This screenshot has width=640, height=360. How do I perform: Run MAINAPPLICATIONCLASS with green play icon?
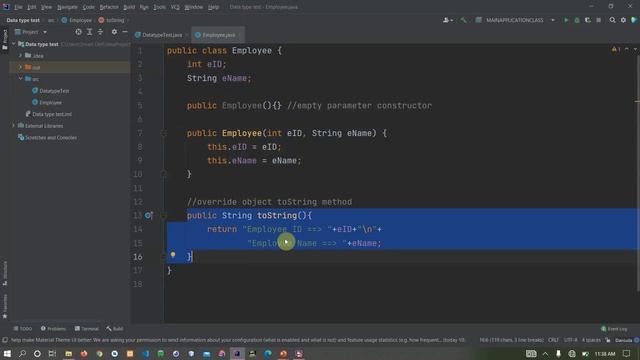(x=566, y=20)
